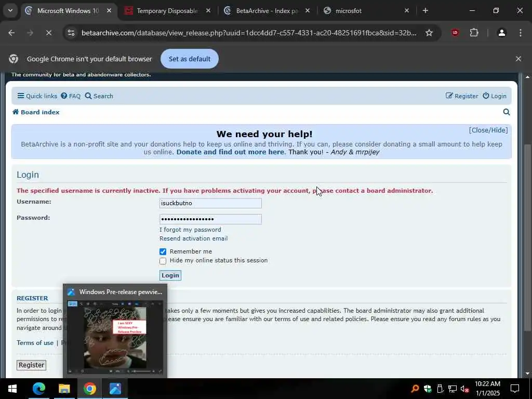The image size is (532, 399).
Task: Go to the Board index
Action: click(x=36, y=112)
